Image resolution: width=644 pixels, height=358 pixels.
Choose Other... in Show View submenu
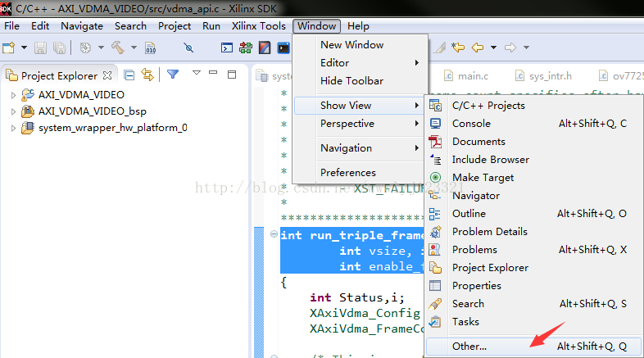[x=533, y=347]
